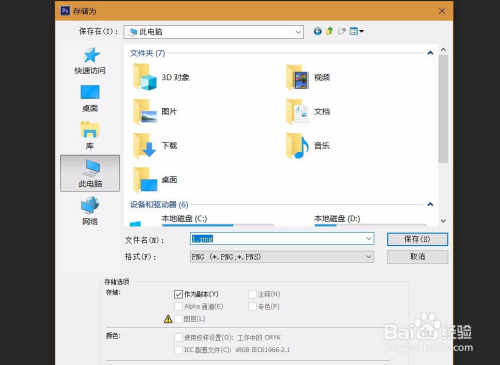
Task: Toggle 作为副本(Y) checkbox
Action: click(178, 294)
